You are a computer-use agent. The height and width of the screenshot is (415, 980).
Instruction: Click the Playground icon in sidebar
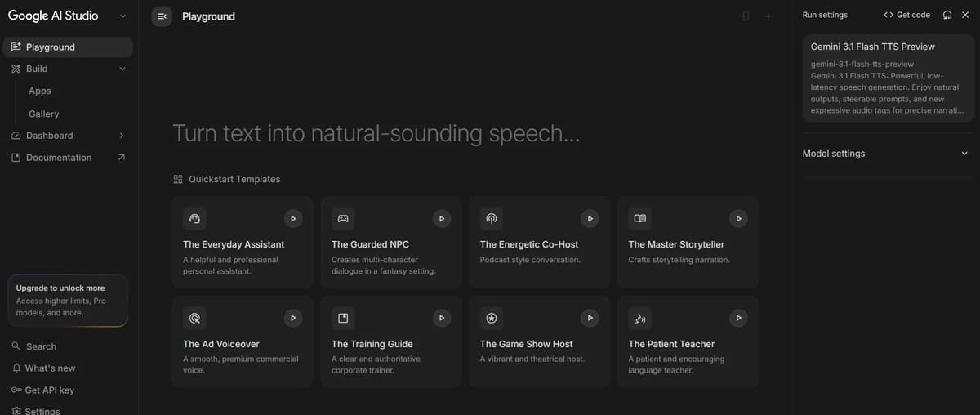click(16, 47)
